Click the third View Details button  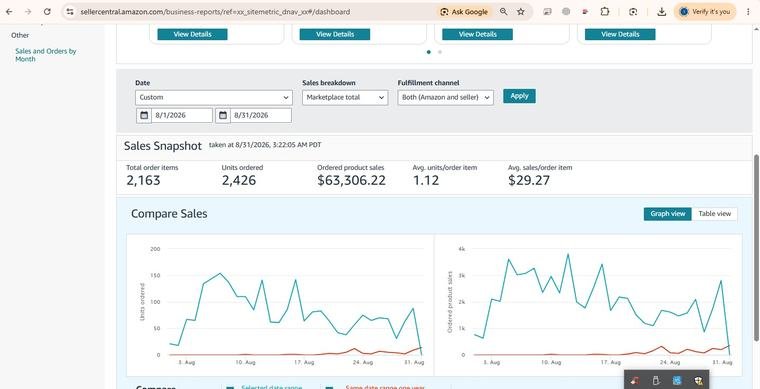477,34
